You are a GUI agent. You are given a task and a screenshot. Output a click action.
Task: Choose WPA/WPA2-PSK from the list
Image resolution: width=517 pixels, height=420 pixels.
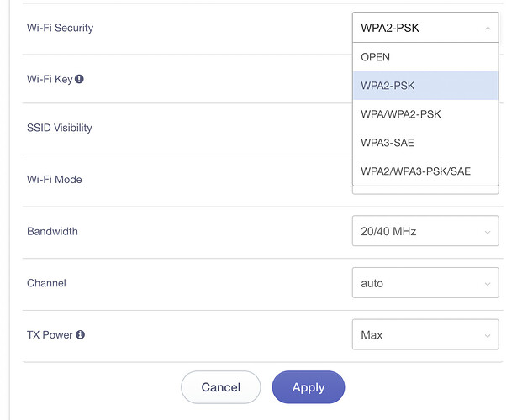click(425, 114)
